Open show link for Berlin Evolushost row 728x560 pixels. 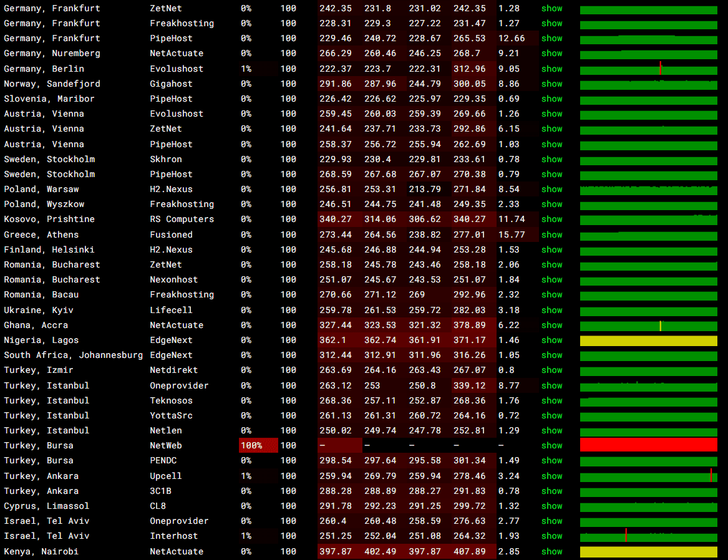[x=551, y=69]
